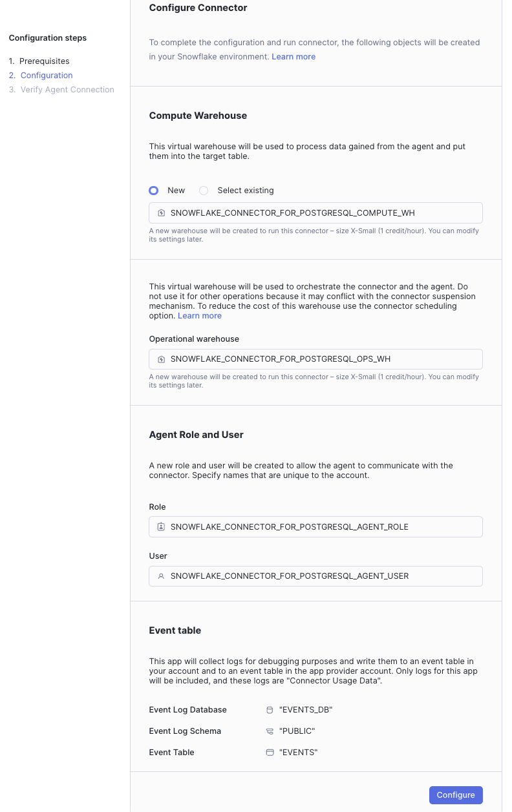Click the icon inside the agent user input
The image size is (512, 812).
click(x=161, y=576)
